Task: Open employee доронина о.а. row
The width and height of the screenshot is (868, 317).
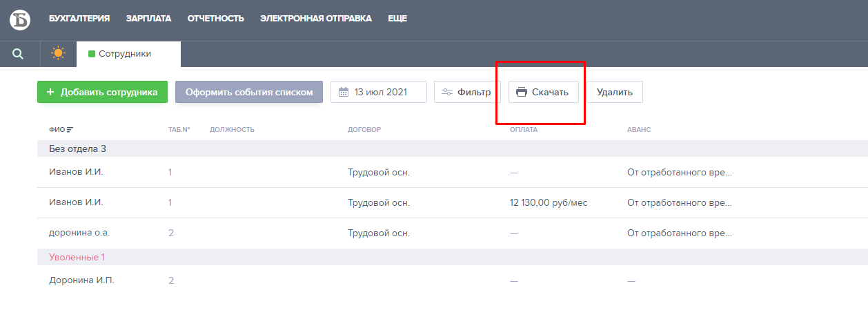Action: (79, 233)
